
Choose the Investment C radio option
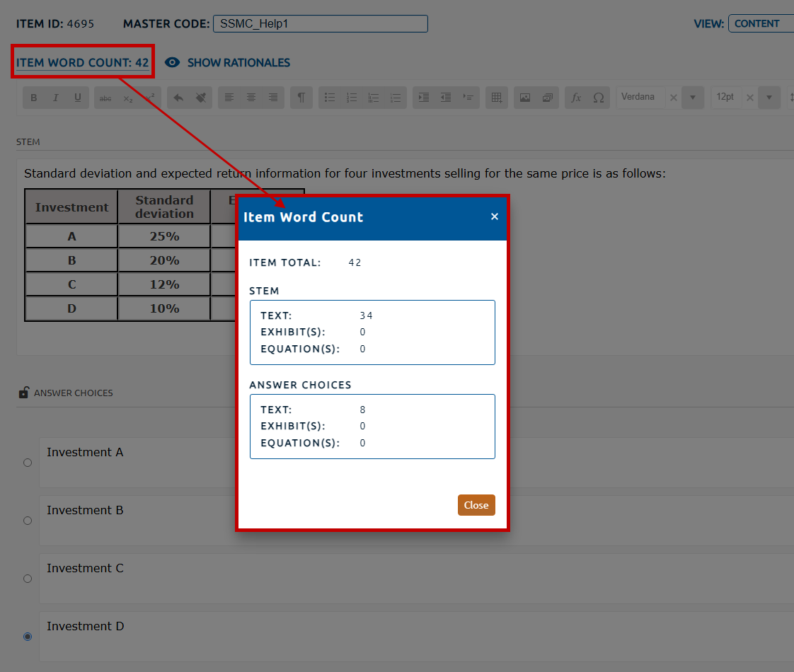(x=28, y=579)
